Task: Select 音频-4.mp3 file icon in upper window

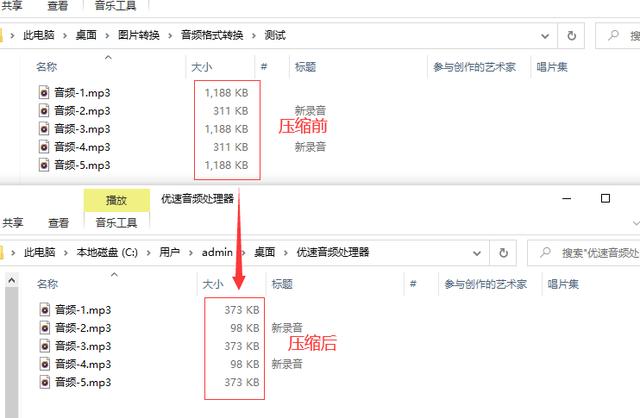Action: (x=44, y=147)
